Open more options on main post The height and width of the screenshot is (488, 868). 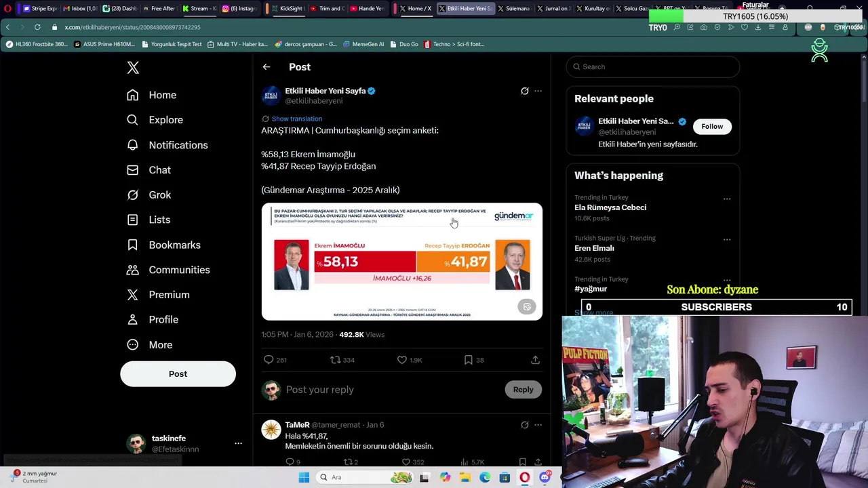coord(538,91)
